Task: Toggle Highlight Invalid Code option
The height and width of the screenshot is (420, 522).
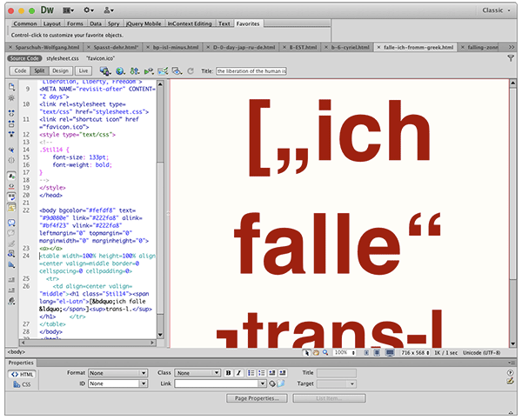Action: pos(11,186)
